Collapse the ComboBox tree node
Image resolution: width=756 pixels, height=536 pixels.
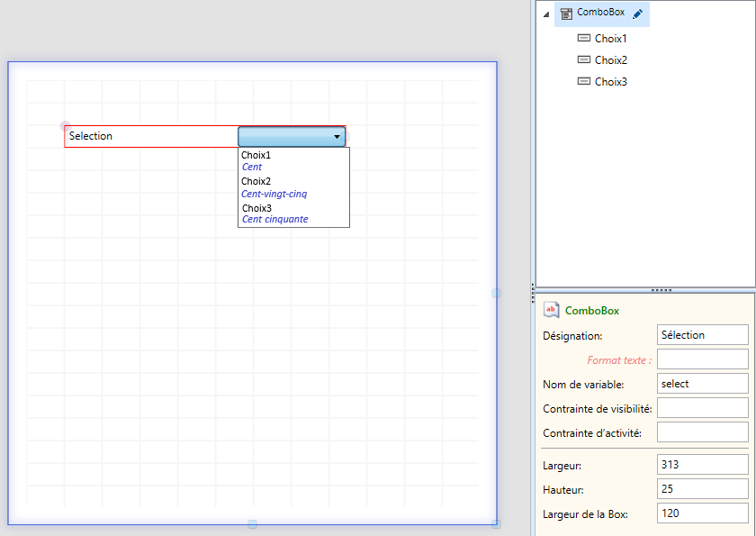click(x=546, y=14)
